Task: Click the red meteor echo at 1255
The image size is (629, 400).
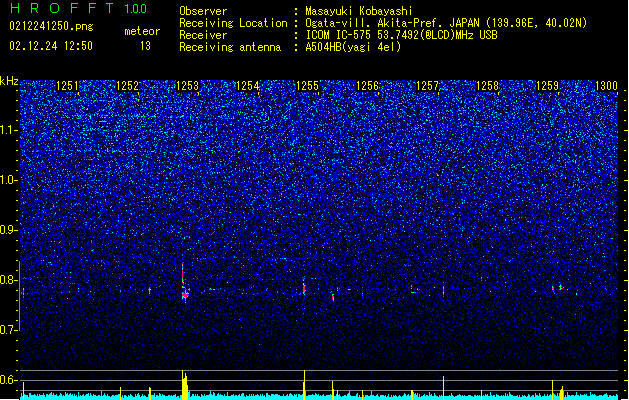Action: [304, 287]
